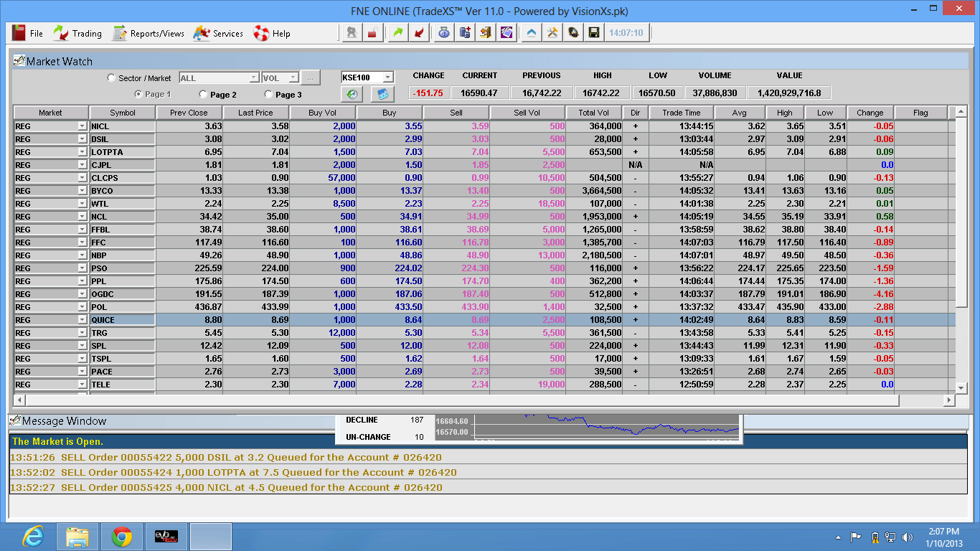This screenshot has width=980, height=551.
Task: Select the Page 2 radio button
Action: click(x=202, y=95)
